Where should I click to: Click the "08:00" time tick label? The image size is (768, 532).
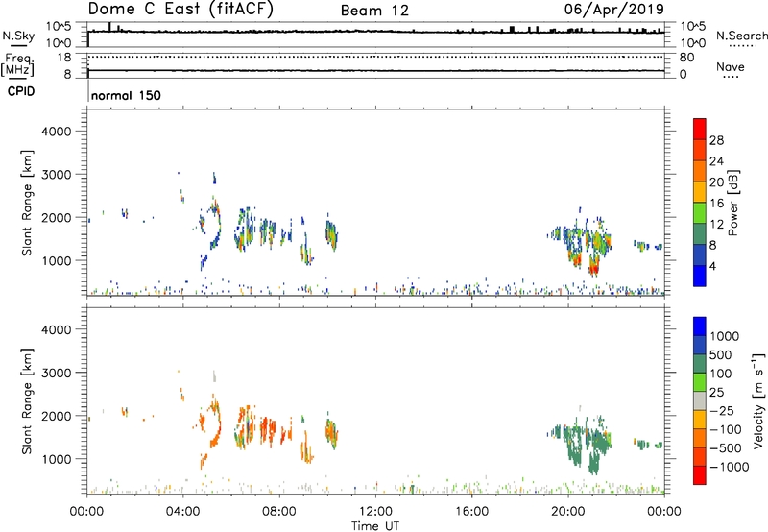(x=278, y=512)
